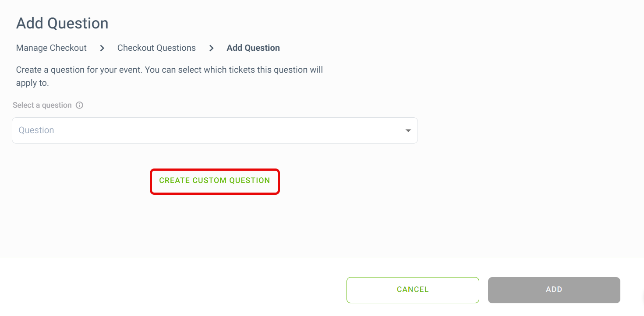Screen dimensions: 644x316
Task: Click the chevron before Add Question breadcrumb
Action: [x=212, y=48]
